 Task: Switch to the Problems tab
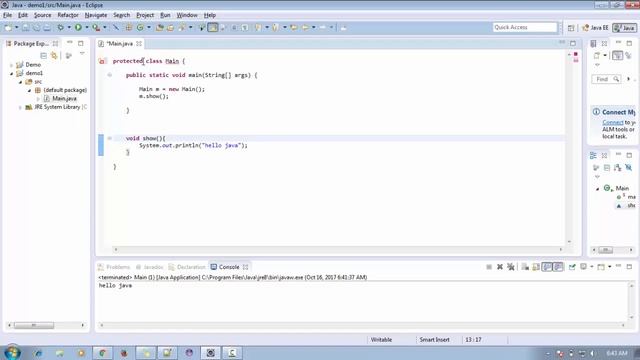point(114,267)
